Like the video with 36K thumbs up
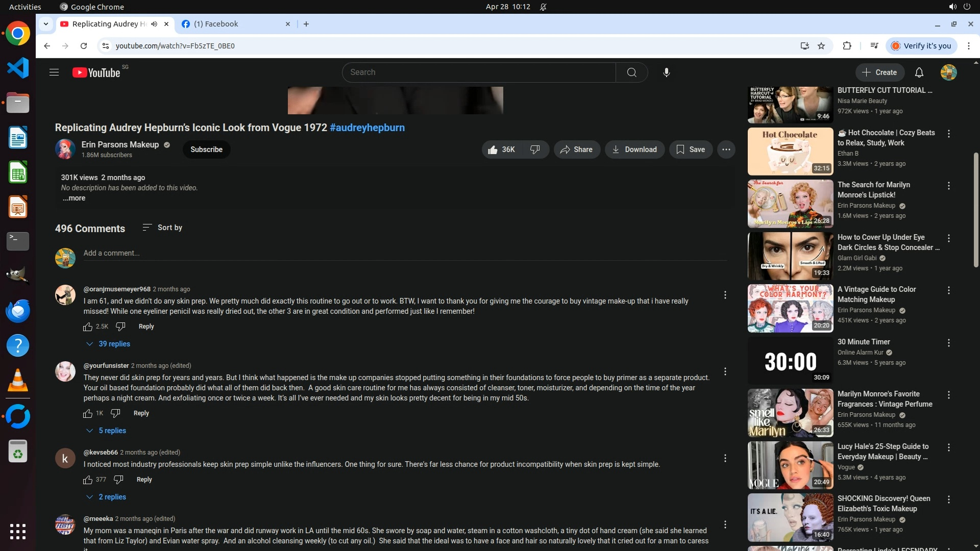 coord(501,149)
